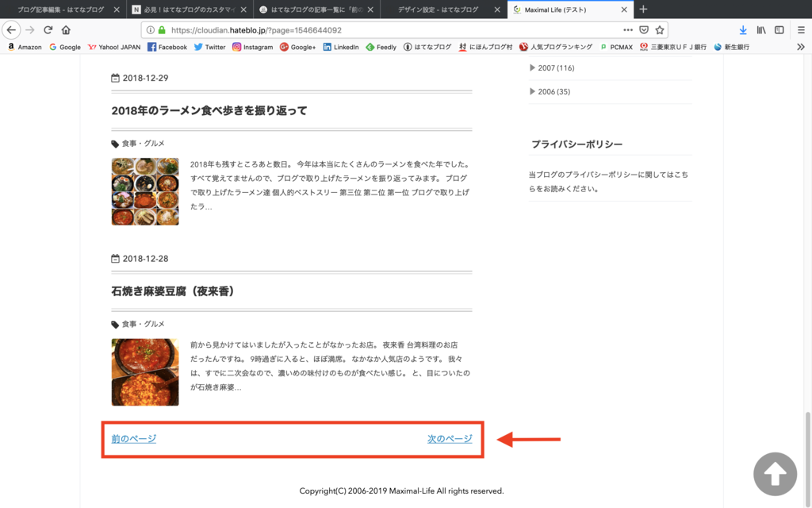Open 三菱東京UFJ銀行 bookmark
The height and width of the screenshot is (508, 812).
coord(673,47)
